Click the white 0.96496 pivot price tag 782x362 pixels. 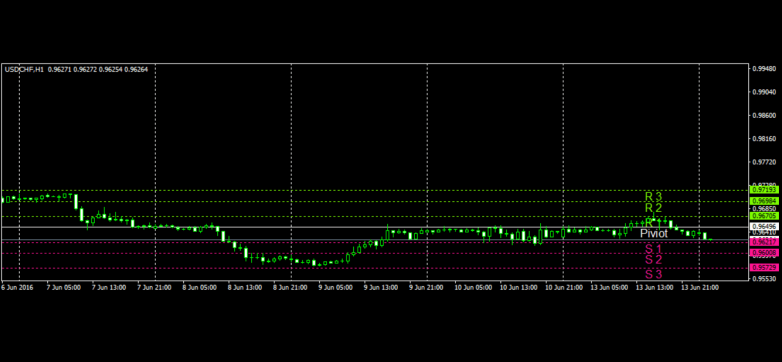pos(764,226)
